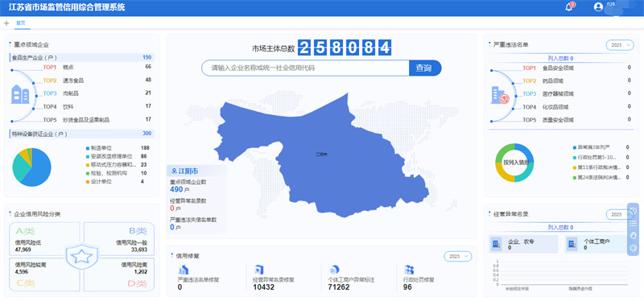
Task: Toggle the 制造单位 legend swatch
Action: [x=88, y=148]
